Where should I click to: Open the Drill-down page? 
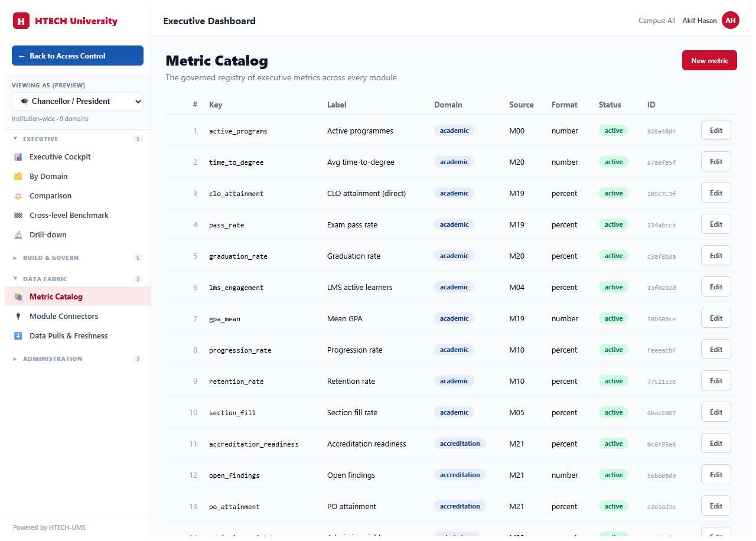[x=77, y=235]
